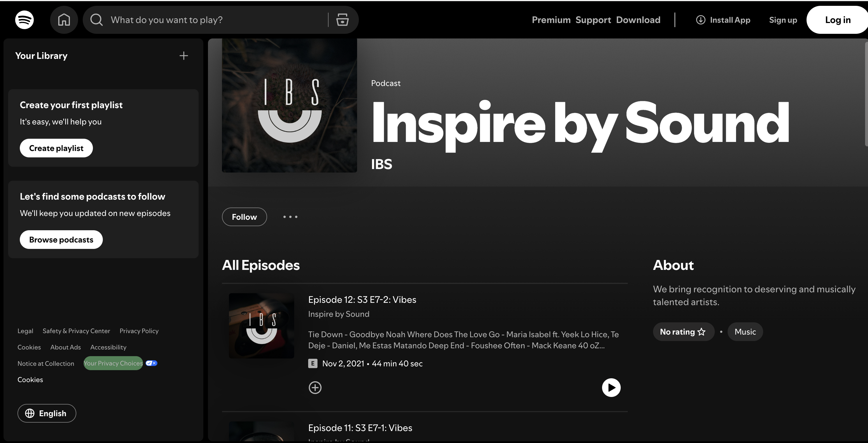Click Inspire by Sound under Episode 12
868x443 pixels.
[x=339, y=314]
